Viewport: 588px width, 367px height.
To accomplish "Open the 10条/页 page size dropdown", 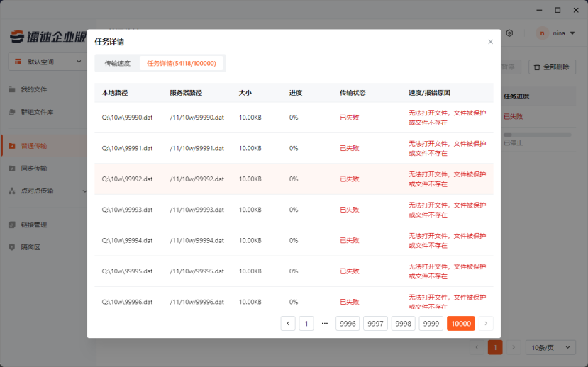I will pos(550,347).
